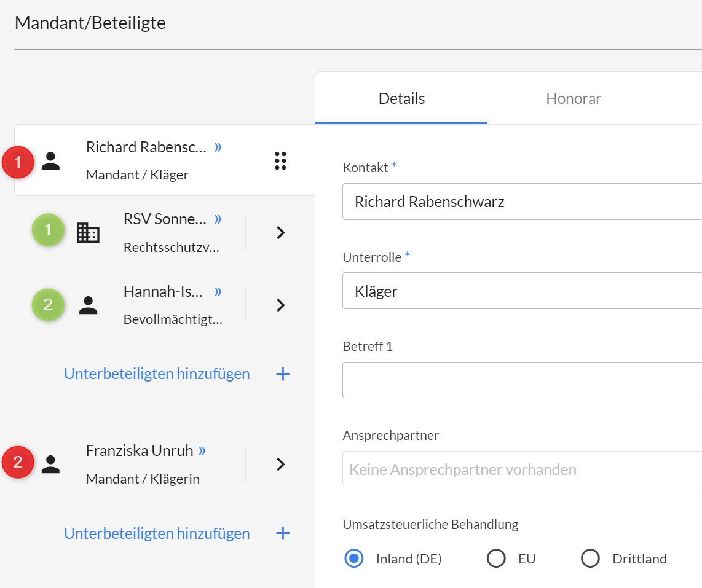
Task: Click the Mandant / Klägerin role text
Action: 143,479
